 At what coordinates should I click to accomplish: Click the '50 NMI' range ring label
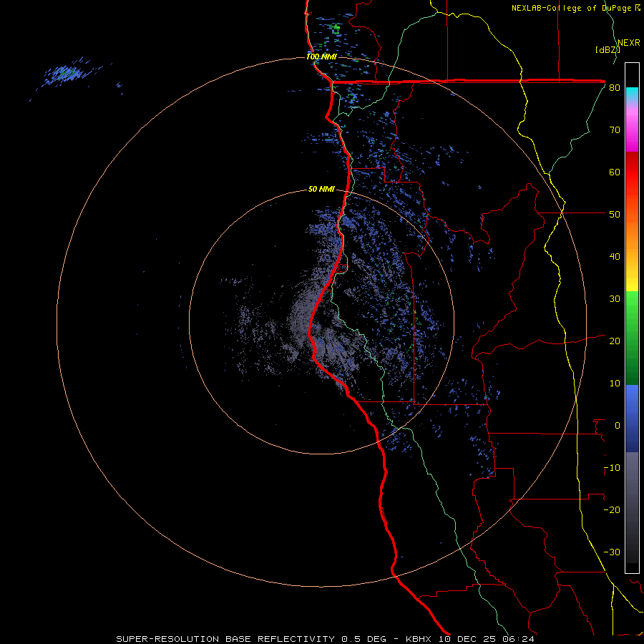(x=321, y=190)
